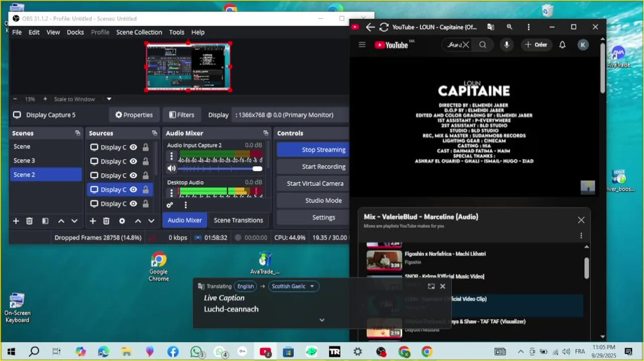Close the Mix playlist panel
644x361 pixels.
pos(581,220)
